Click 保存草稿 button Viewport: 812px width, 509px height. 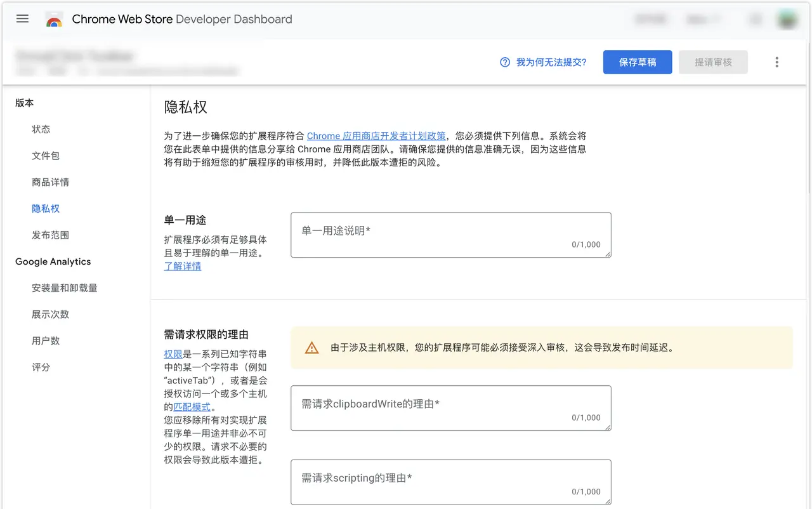637,62
